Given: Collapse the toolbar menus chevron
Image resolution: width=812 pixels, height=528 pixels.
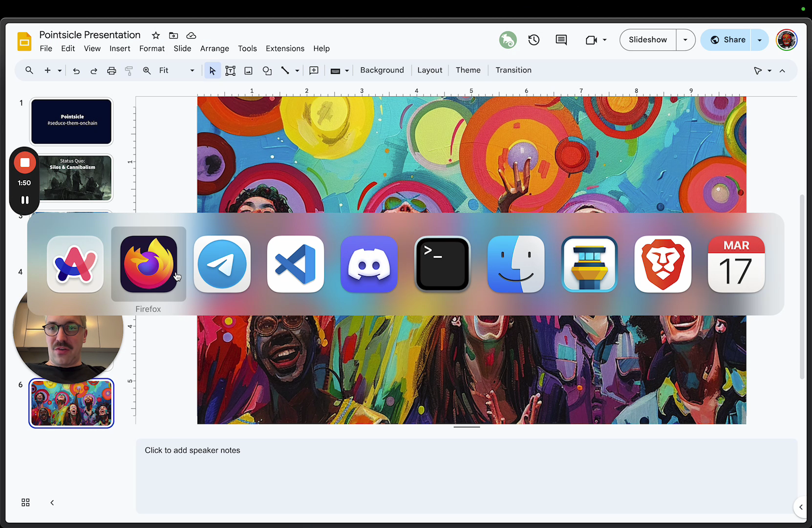Looking at the screenshot, I should [x=782, y=71].
